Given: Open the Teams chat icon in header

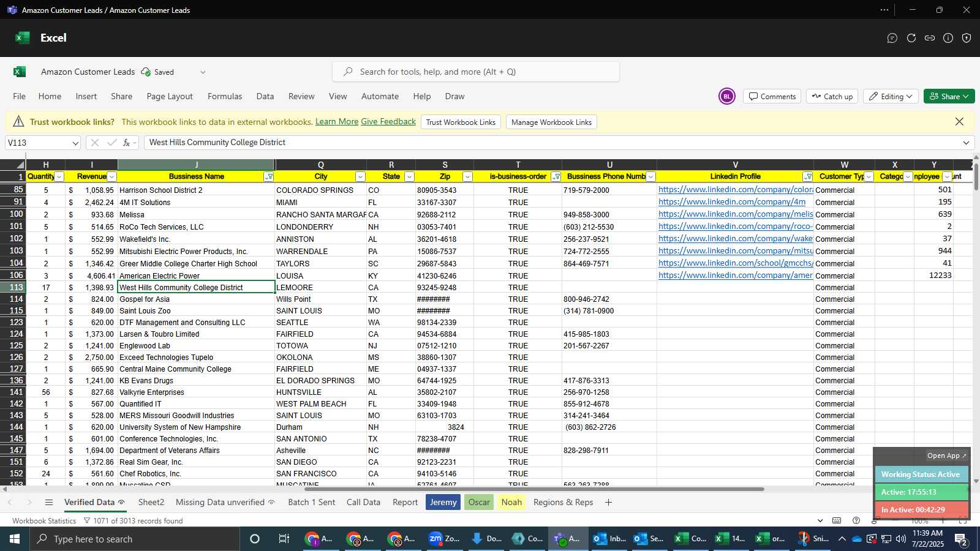Looking at the screenshot, I should coord(892,38).
